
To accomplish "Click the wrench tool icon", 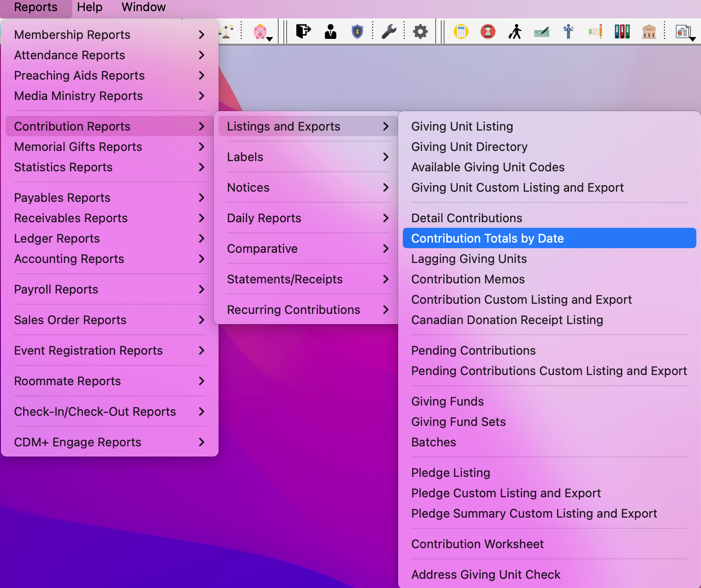I will tap(388, 31).
